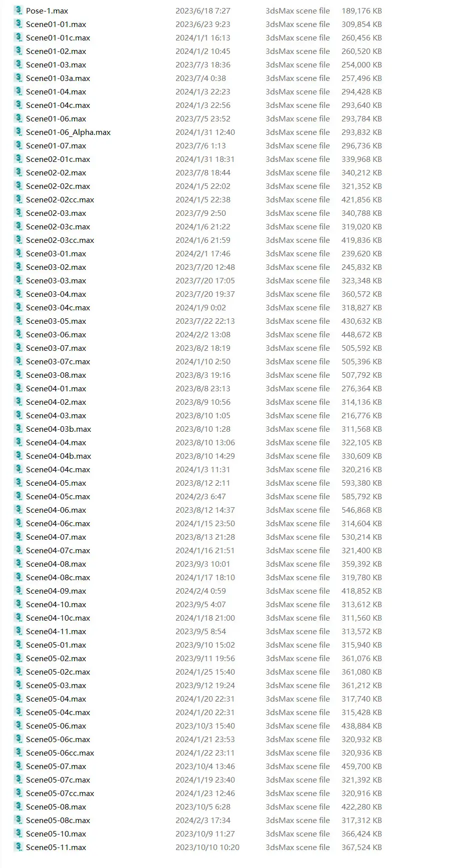Select the size value 546,868 KB

point(361,510)
